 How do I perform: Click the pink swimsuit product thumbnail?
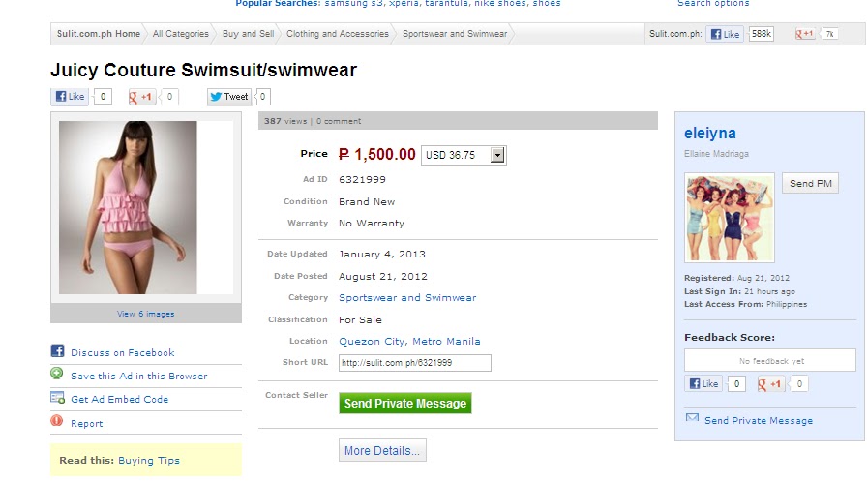point(128,208)
